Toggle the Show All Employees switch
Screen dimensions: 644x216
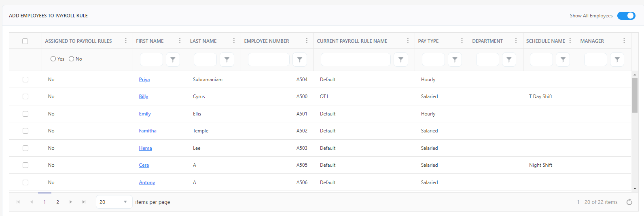pos(626,16)
